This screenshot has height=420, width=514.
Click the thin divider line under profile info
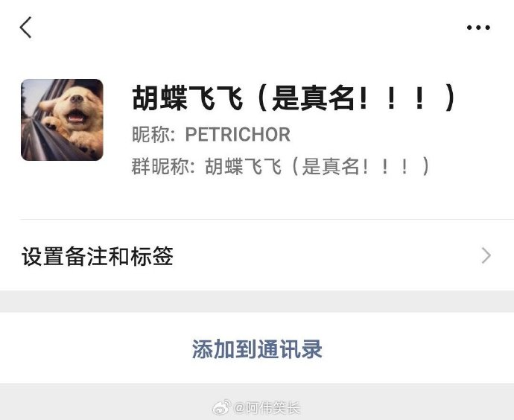[267, 220]
